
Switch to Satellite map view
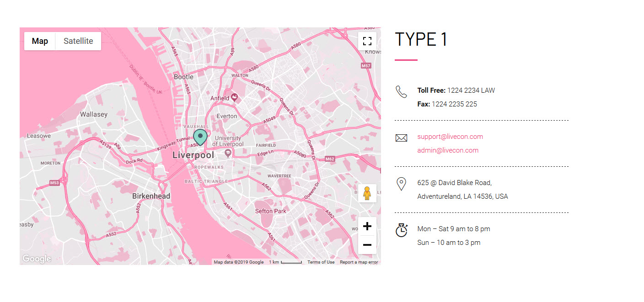[x=78, y=41]
